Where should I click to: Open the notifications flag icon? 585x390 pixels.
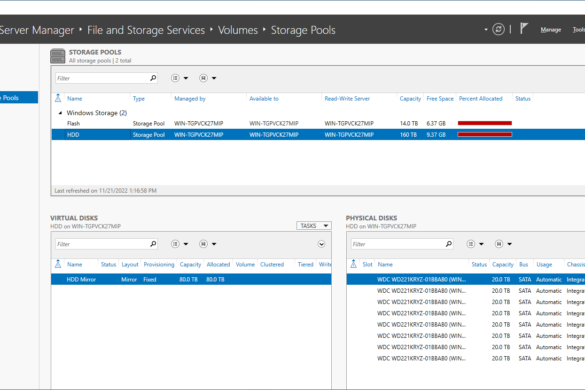click(x=524, y=28)
